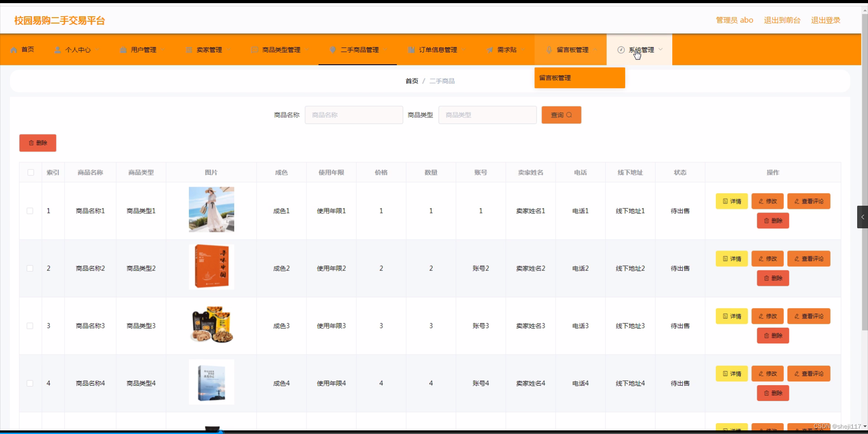Click the icon beside 订单信息管理
The image size is (868, 434).
pos(411,50)
